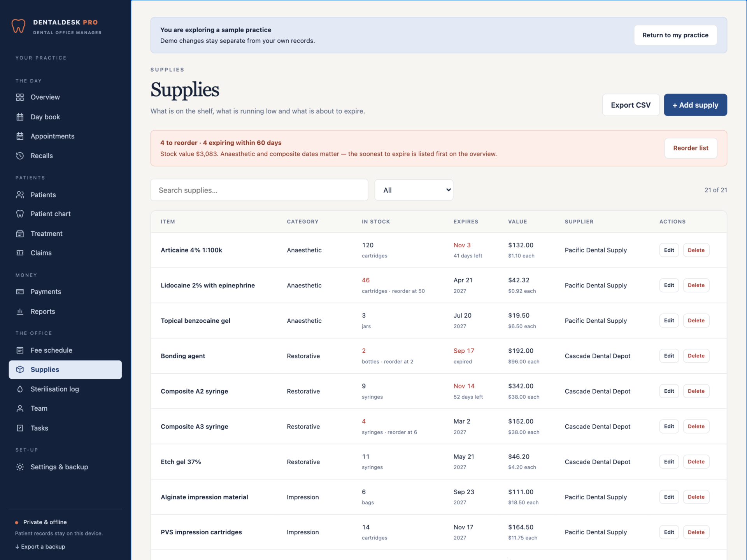Click the Add supply button
This screenshot has height=560, width=747.
tap(695, 105)
